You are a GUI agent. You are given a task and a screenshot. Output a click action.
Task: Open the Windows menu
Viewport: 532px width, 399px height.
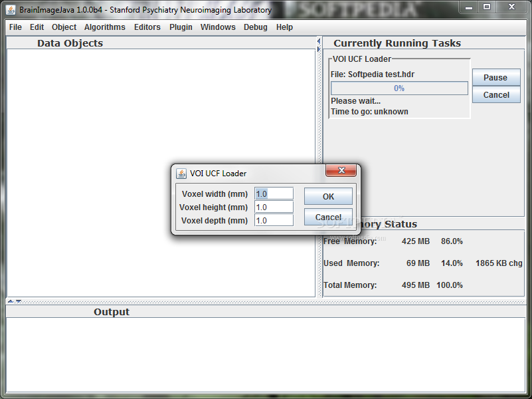click(x=218, y=27)
